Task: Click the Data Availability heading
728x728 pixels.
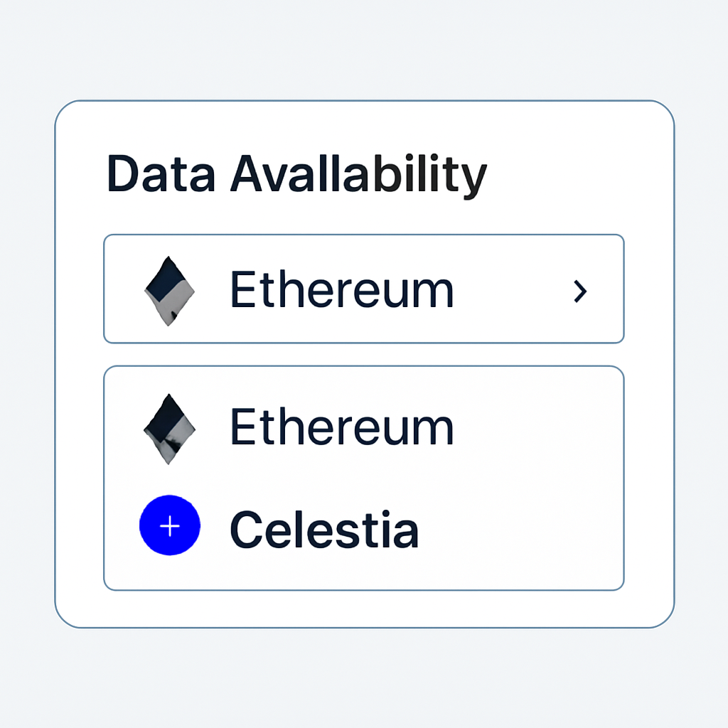Action: tap(296, 174)
